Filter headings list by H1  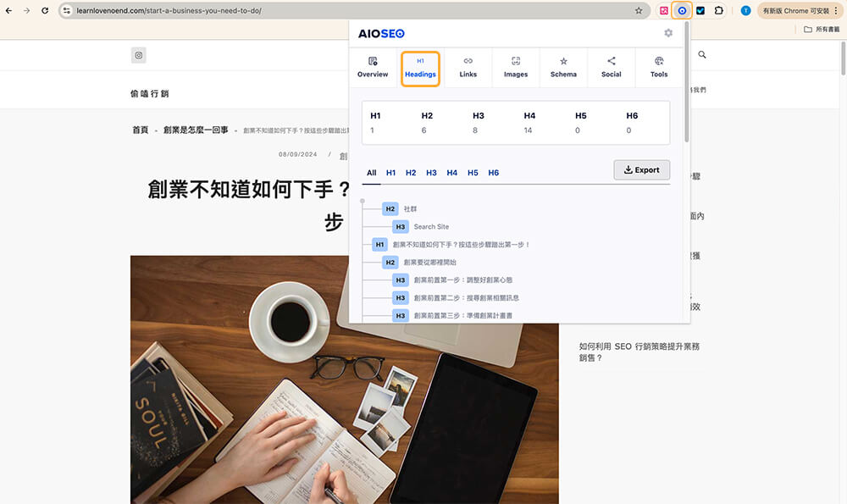click(390, 173)
